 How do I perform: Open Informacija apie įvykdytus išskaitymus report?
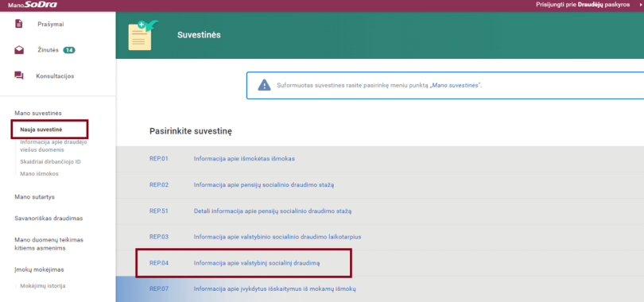point(275,288)
